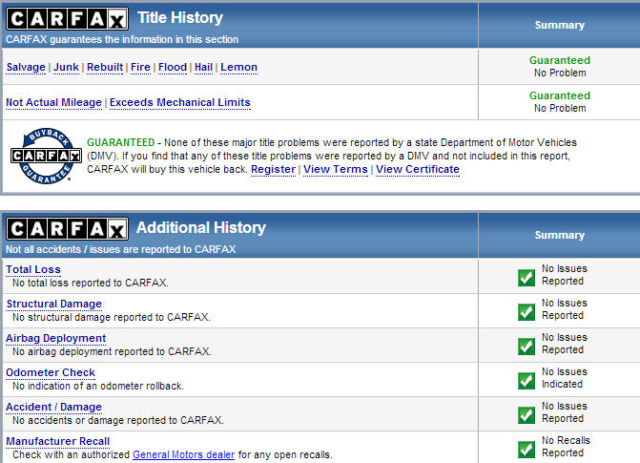
Task: Click 'No Issues Reported' in Airbag Deployment row
Action: (564, 343)
